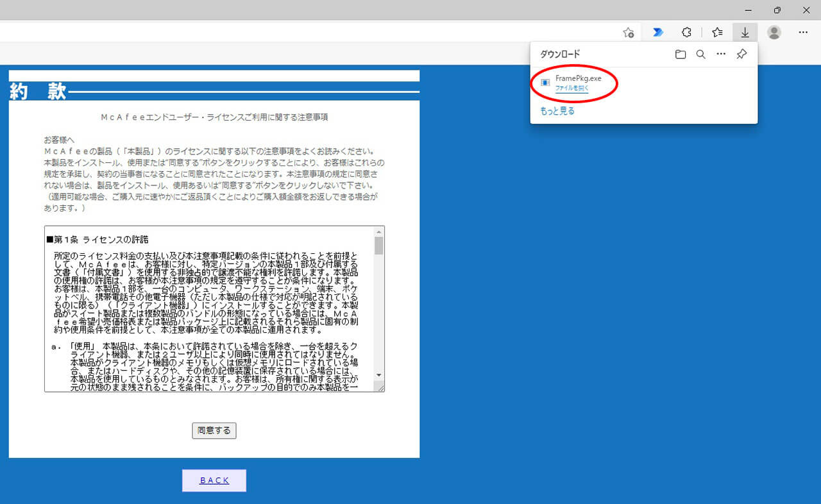This screenshot has height=504, width=821.
Task: Open more options in downloads panel
Action: pyautogui.click(x=721, y=55)
